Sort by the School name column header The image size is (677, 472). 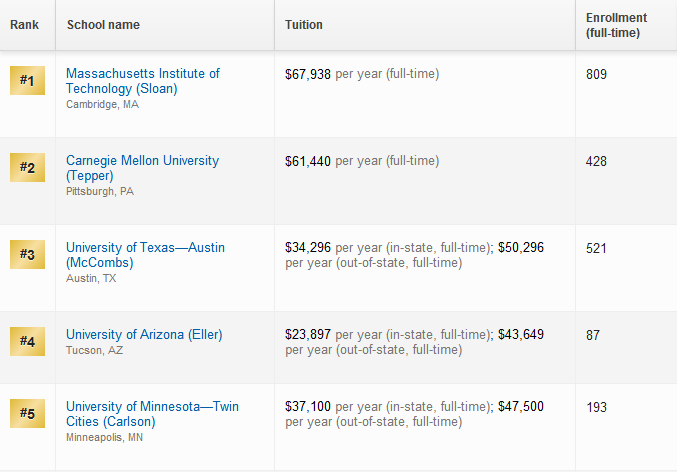click(103, 25)
